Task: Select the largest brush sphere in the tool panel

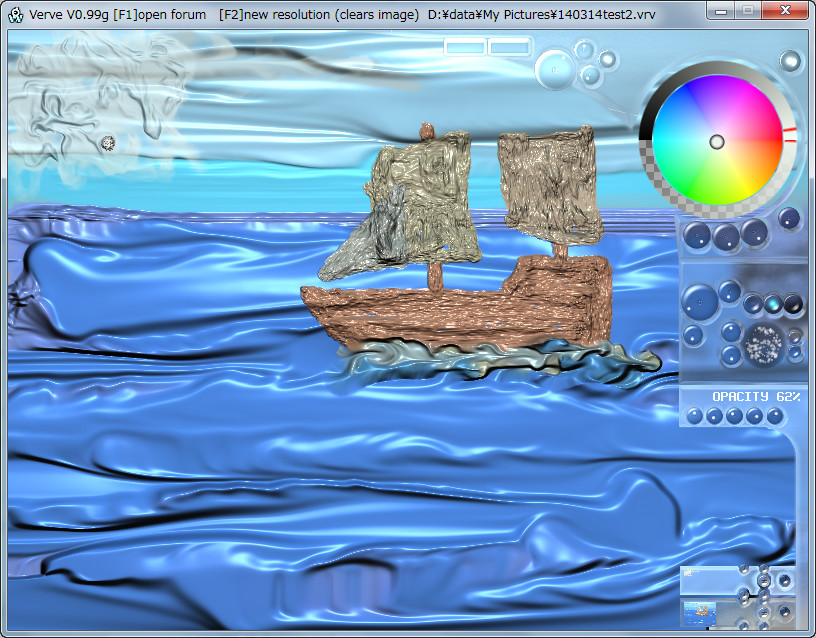Action: (x=699, y=301)
